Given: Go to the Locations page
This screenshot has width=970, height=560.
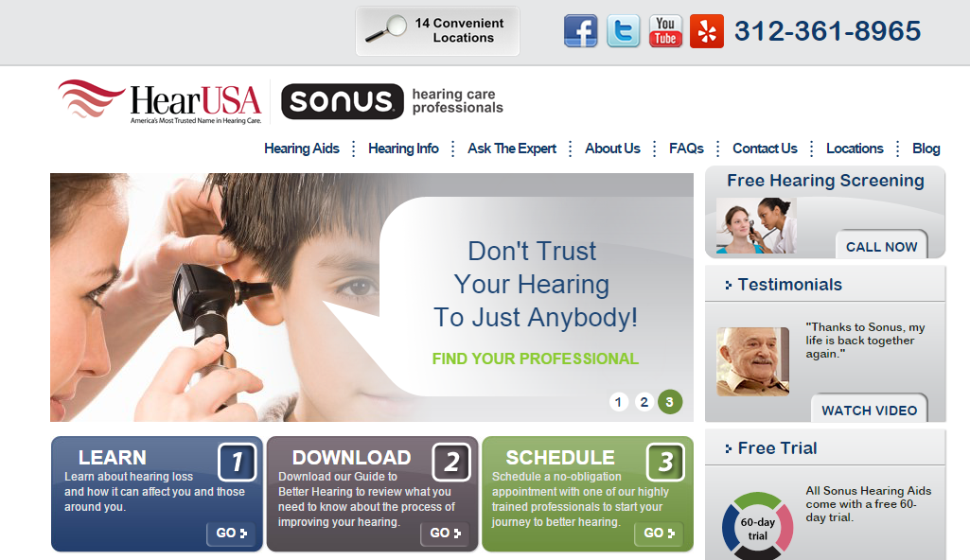Looking at the screenshot, I should pyautogui.click(x=855, y=149).
